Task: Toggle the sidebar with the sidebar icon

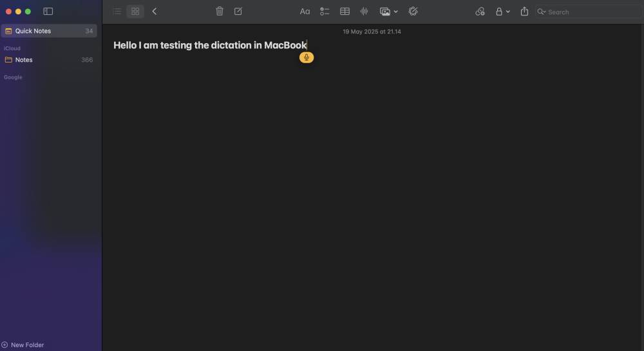Action: point(48,12)
